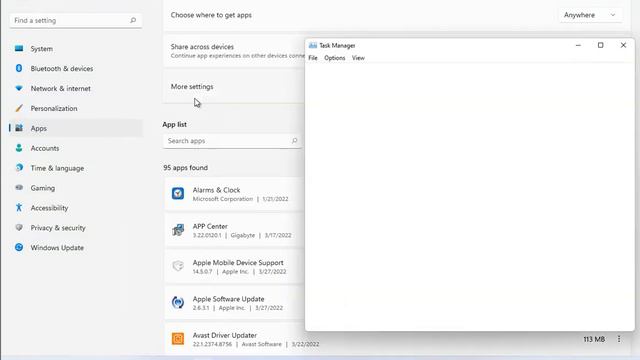Open Network & internet settings
This screenshot has height=360, width=640.
(60, 88)
